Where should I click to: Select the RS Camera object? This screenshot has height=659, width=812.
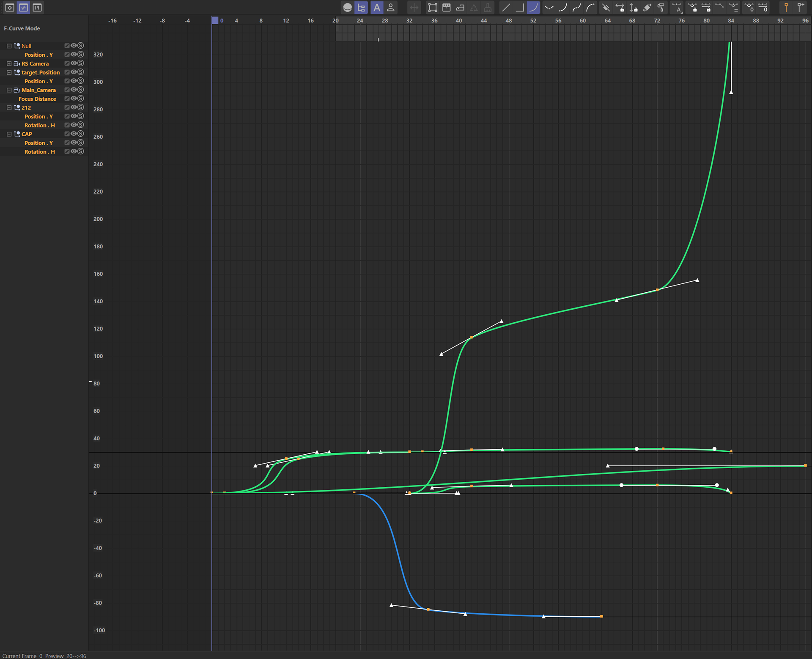35,64
